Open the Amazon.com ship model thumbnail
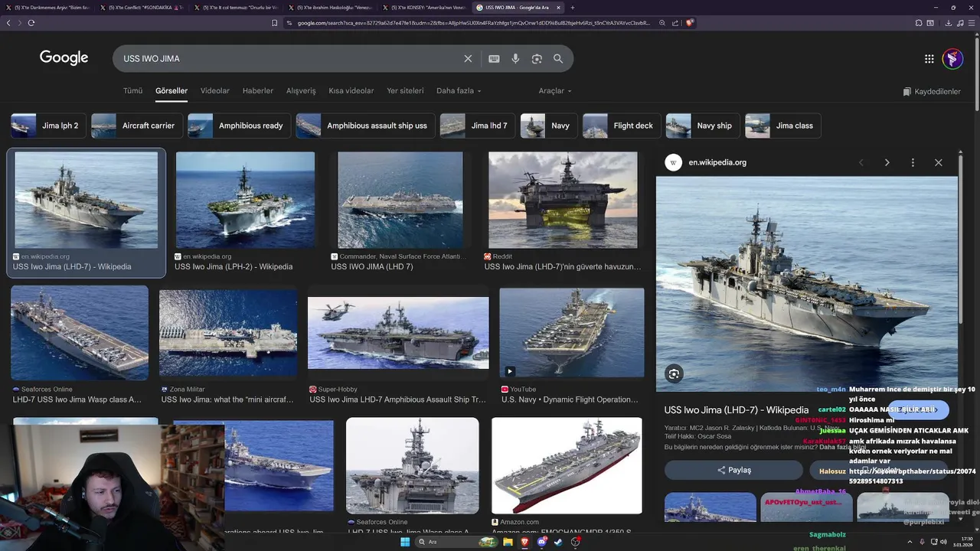Image resolution: width=980 pixels, height=551 pixels. [567, 465]
